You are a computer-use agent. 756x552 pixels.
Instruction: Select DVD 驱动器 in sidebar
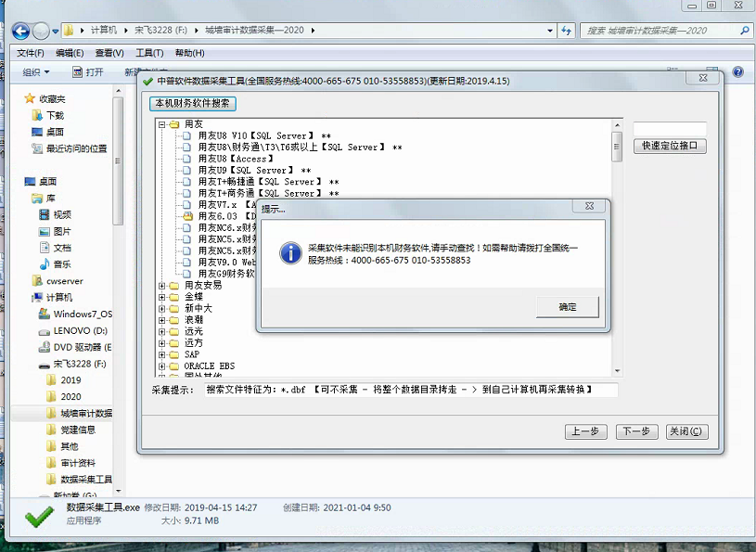pos(75,347)
